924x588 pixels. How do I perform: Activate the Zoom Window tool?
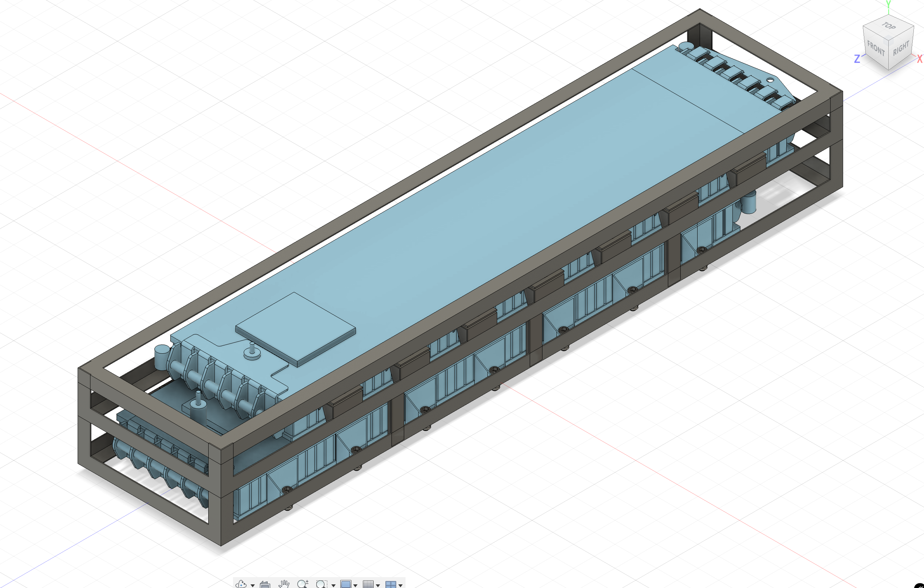(321, 584)
